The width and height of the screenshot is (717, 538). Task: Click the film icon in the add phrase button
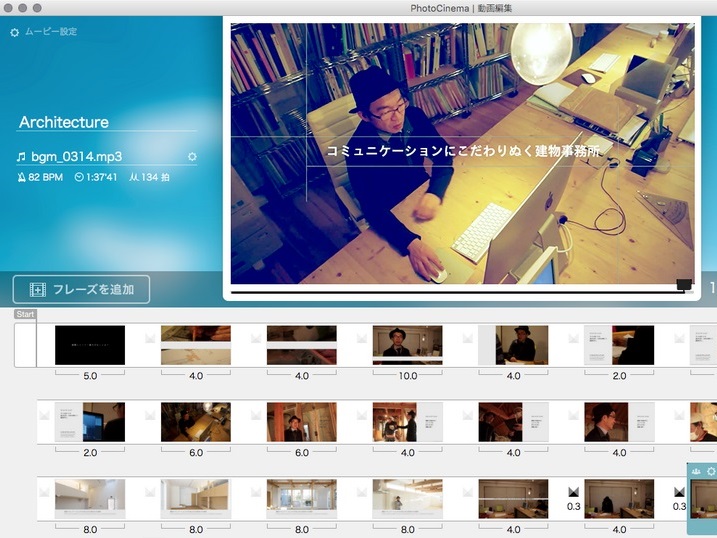coord(38,290)
